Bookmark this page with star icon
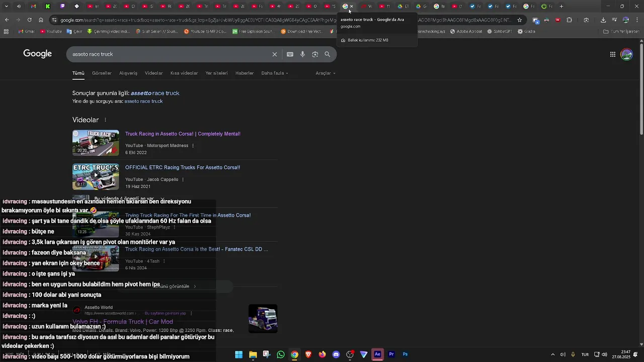Image resolution: width=644 pixels, height=362 pixels. point(520,20)
